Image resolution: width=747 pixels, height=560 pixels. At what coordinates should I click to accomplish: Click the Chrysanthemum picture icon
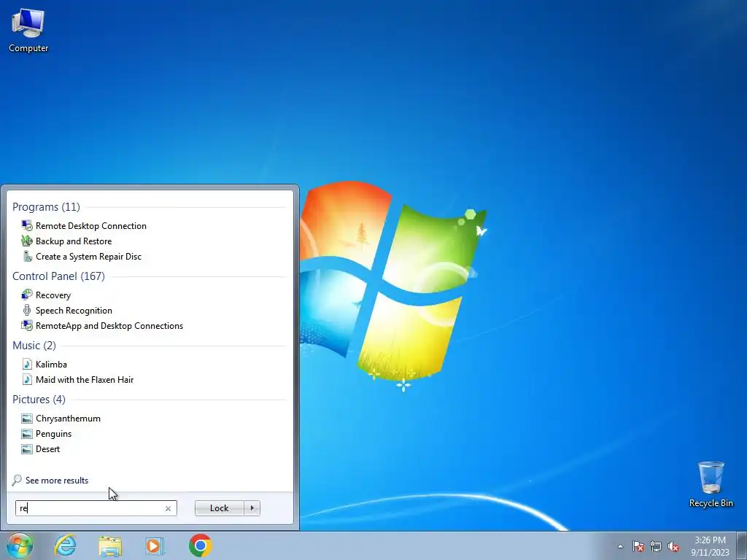click(x=27, y=418)
